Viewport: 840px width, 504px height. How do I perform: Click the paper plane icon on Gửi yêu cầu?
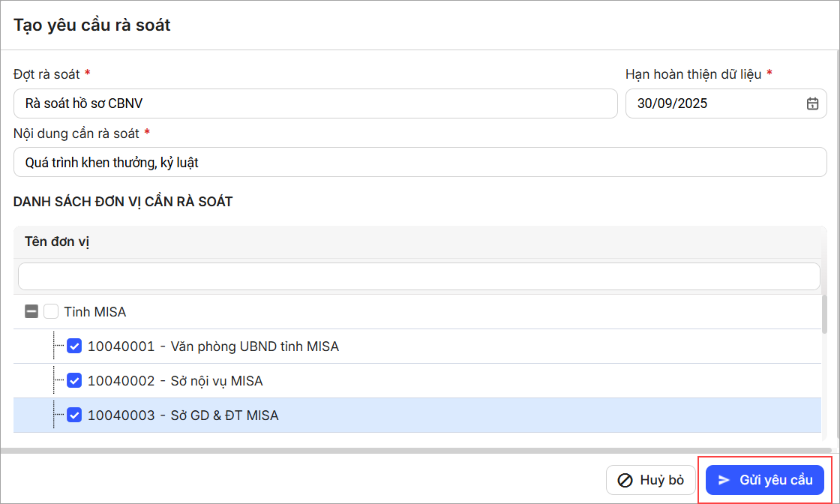point(724,480)
